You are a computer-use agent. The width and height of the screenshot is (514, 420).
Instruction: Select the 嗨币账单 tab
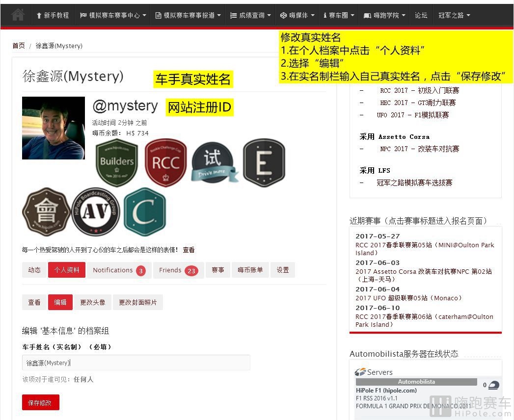click(x=250, y=270)
